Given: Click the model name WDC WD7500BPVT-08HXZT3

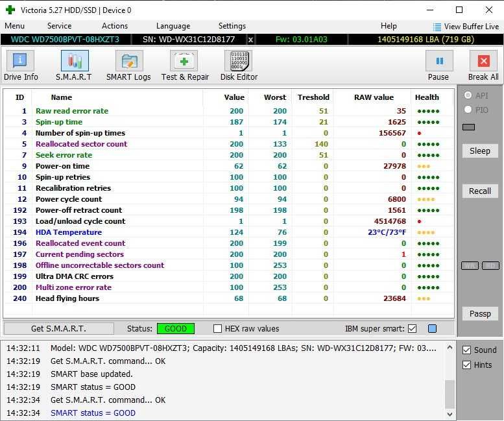Looking at the screenshot, I should tap(65, 40).
